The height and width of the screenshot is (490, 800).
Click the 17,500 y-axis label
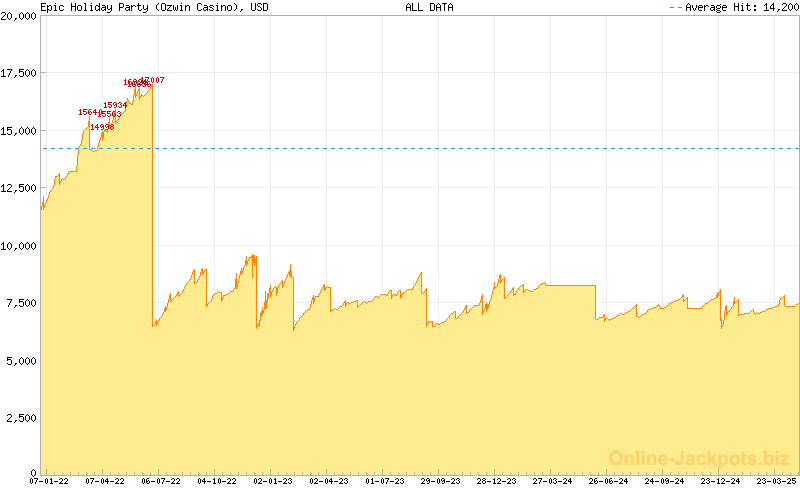click(19, 74)
